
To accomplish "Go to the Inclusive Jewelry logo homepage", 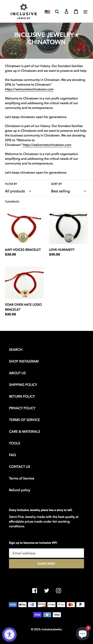I will point(24,11).
